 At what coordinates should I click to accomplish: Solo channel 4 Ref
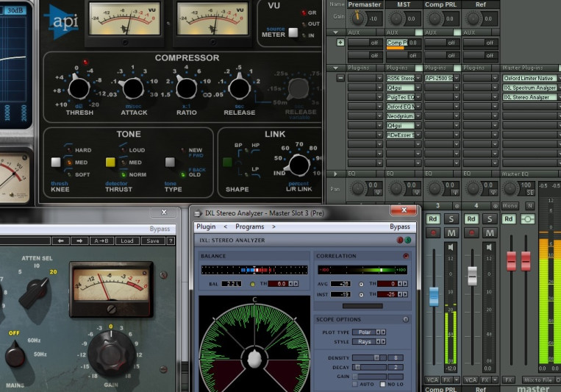point(490,218)
